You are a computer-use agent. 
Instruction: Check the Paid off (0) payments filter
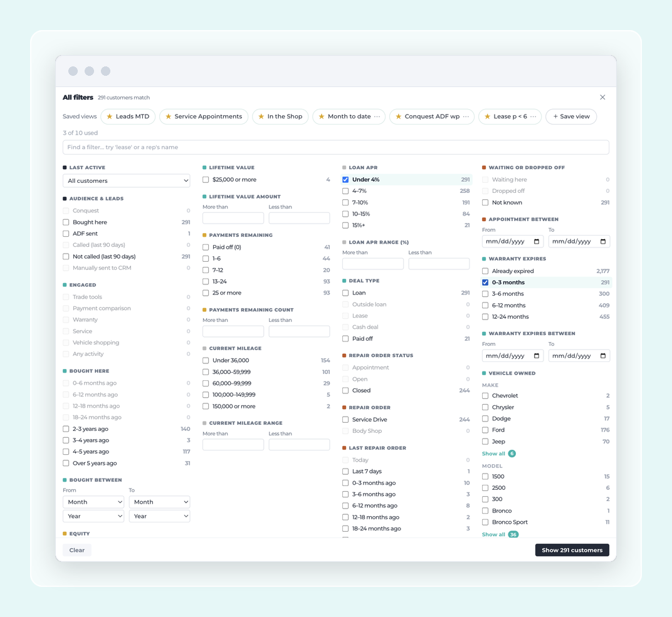click(x=206, y=247)
